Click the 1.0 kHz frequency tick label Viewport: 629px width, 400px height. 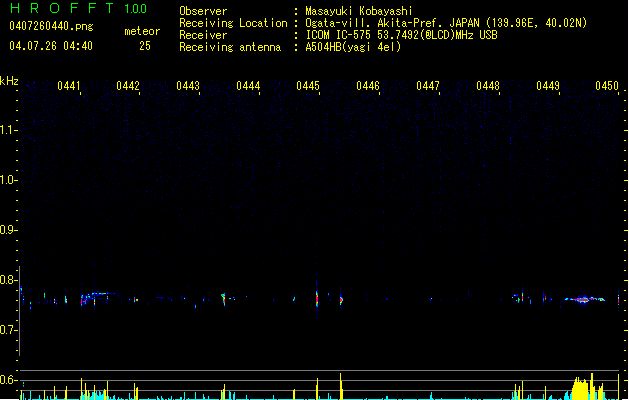pyautogui.click(x=8, y=180)
